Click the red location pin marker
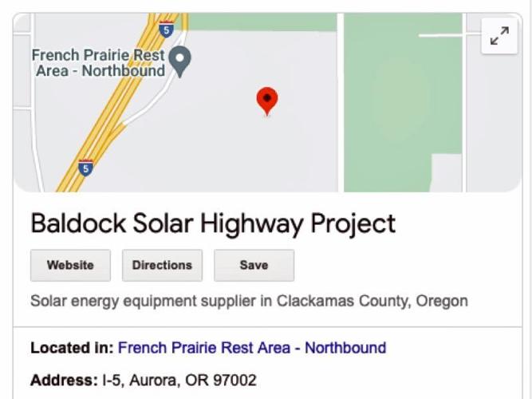Viewport: 532px width, 399px height. (x=267, y=102)
